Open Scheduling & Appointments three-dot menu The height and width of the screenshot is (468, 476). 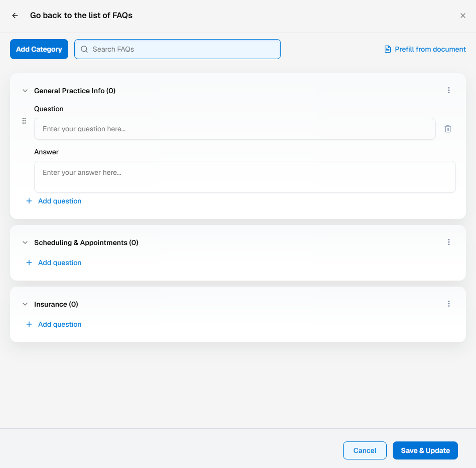point(449,242)
